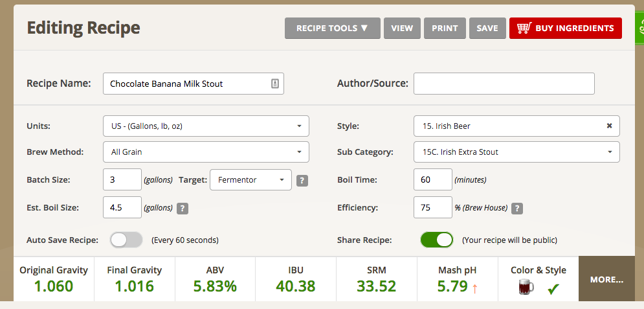Open the Units dropdown
The width and height of the screenshot is (644, 309).
pyautogui.click(x=206, y=126)
